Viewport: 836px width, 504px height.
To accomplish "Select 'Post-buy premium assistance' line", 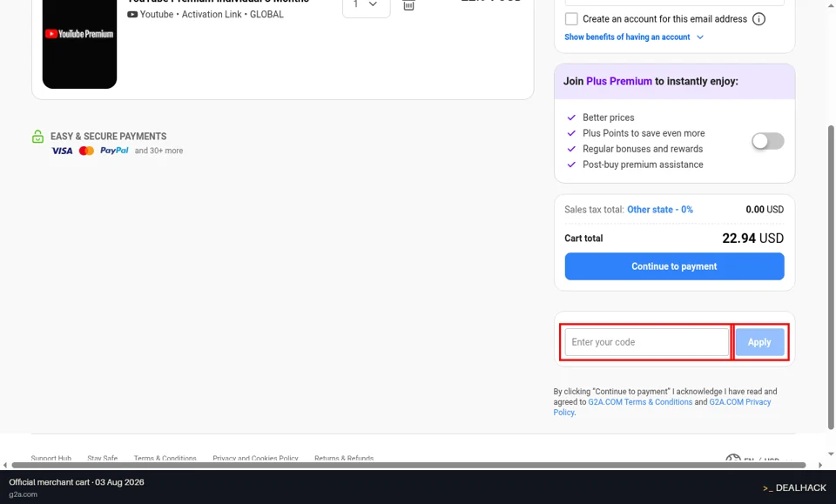I will point(643,165).
